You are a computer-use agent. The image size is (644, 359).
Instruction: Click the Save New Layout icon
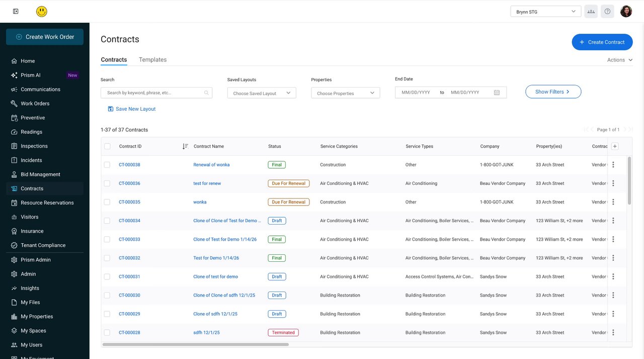point(111,109)
